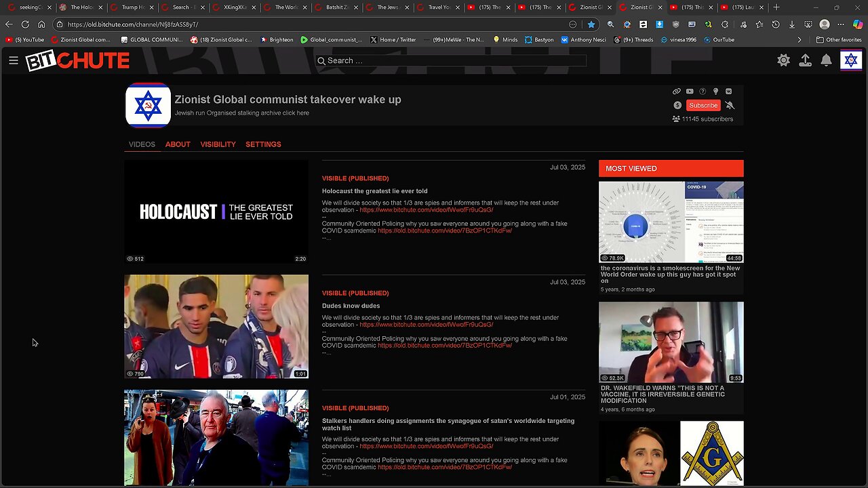Open the browser history icon
Viewport: 868px width, 488px height.
[776, 24]
